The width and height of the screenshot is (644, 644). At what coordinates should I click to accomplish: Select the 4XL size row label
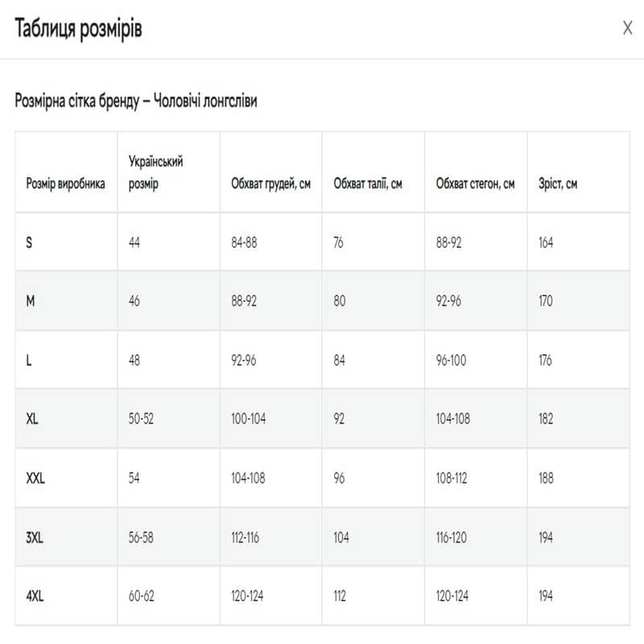coord(35,596)
